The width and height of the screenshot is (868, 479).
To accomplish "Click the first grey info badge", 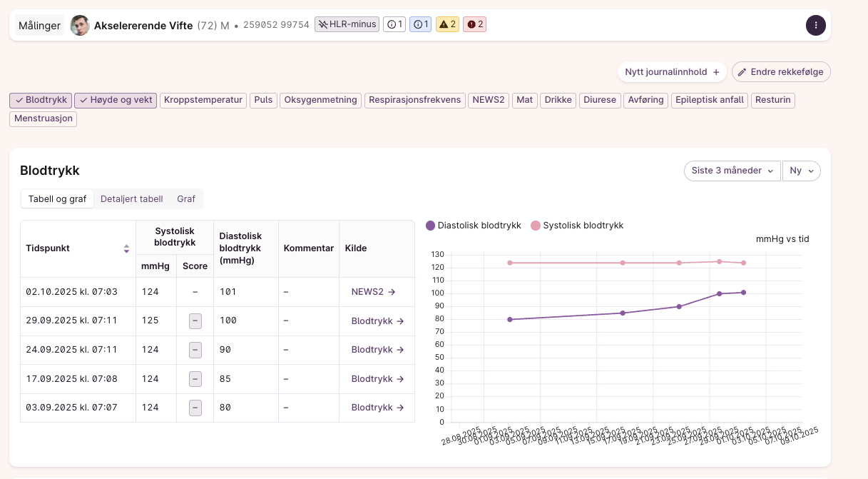I will tap(394, 25).
